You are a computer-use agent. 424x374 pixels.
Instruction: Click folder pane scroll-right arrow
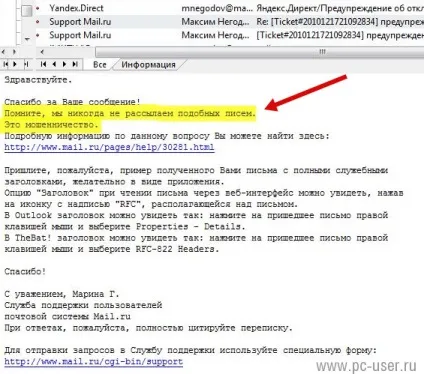coord(14,52)
